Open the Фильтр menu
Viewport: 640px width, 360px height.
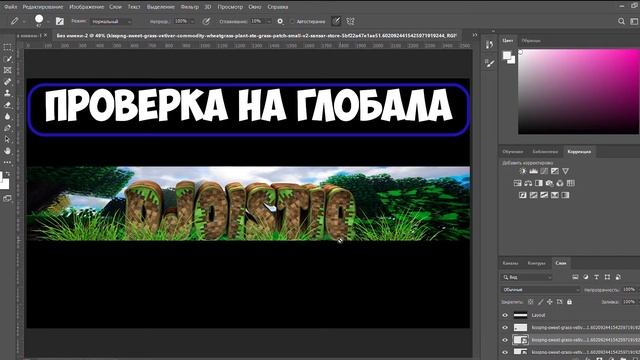pyautogui.click(x=189, y=7)
